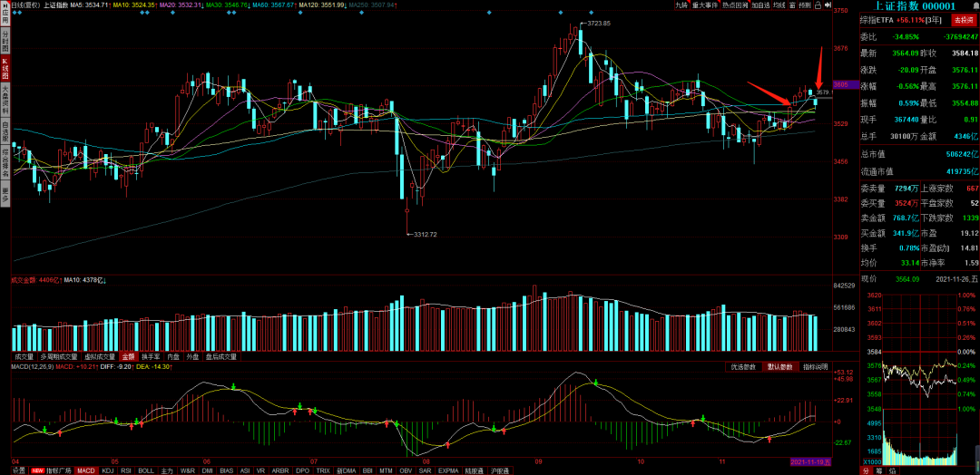Open 指标说明 indicator description
This screenshot has height=475, width=980.
[x=817, y=366]
